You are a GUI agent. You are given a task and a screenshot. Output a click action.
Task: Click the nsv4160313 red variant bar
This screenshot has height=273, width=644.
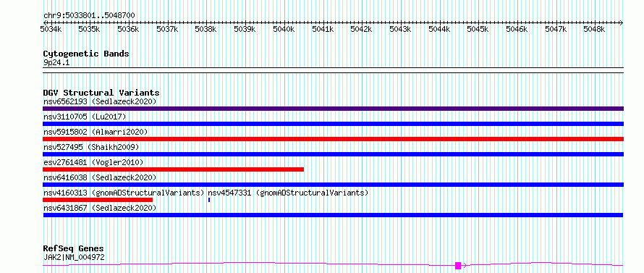pyautogui.click(x=98, y=200)
